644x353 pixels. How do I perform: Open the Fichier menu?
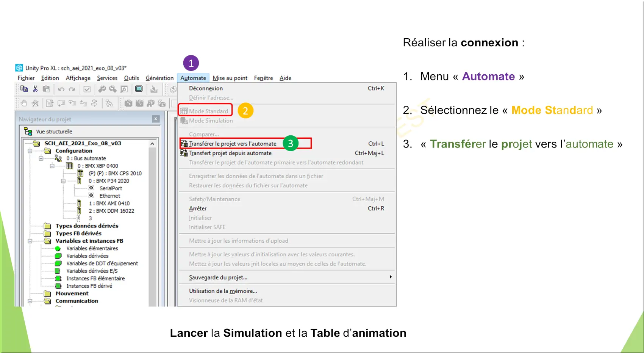(26, 78)
